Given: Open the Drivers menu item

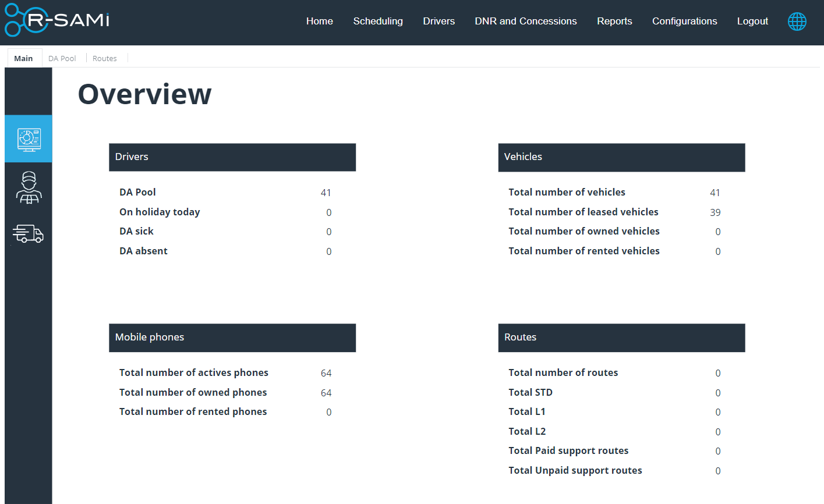Looking at the screenshot, I should click(x=438, y=21).
